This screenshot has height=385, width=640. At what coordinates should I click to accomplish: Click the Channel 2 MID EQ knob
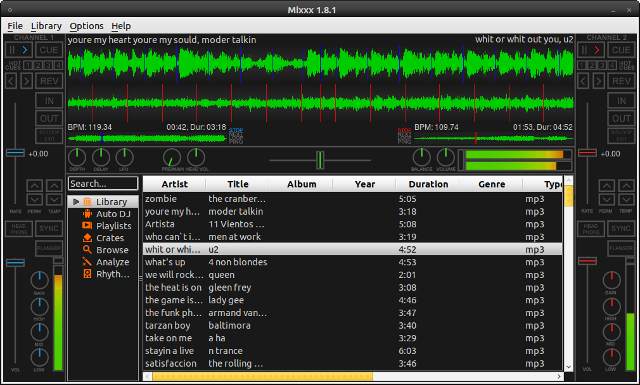tap(611, 332)
